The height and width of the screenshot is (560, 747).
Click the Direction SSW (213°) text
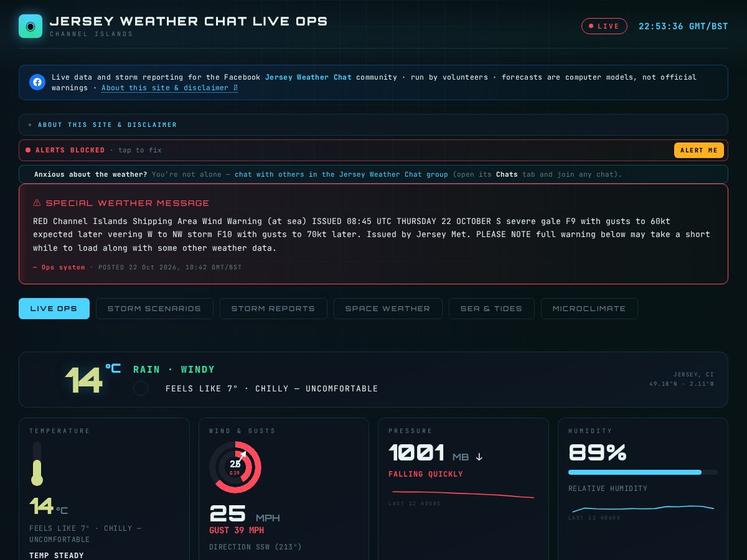(x=255, y=547)
